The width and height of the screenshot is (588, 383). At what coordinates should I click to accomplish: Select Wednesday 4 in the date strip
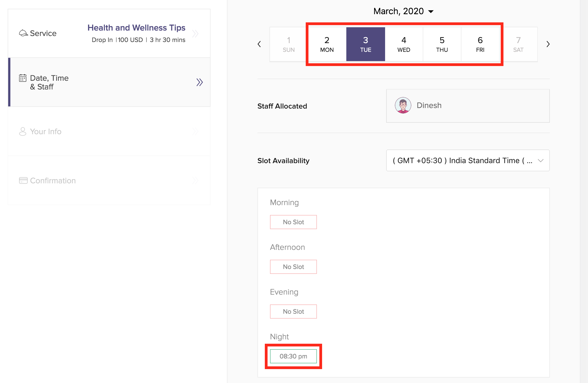[x=404, y=44]
